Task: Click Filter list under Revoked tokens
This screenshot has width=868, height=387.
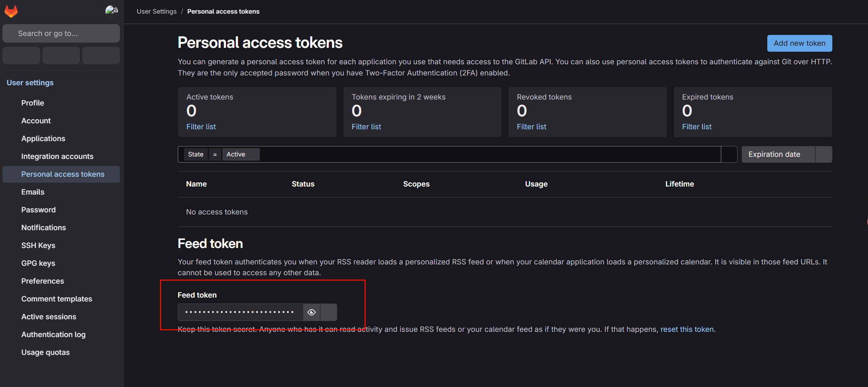Action: coord(531,127)
